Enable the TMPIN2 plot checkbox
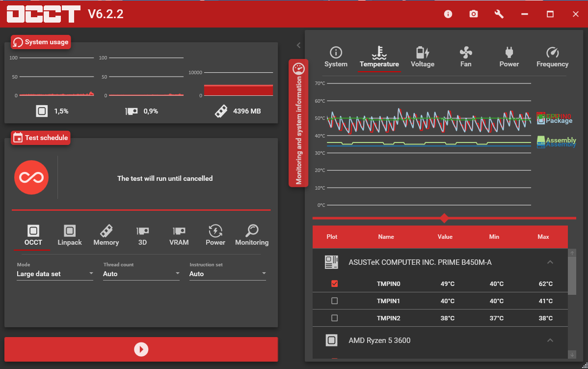The image size is (588, 369). [x=335, y=318]
